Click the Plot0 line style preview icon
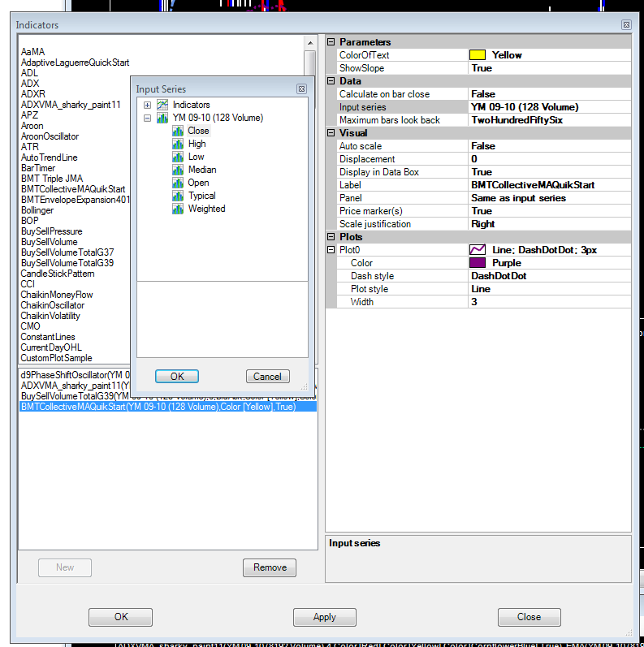The height and width of the screenshot is (647, 644). (478, 250)
